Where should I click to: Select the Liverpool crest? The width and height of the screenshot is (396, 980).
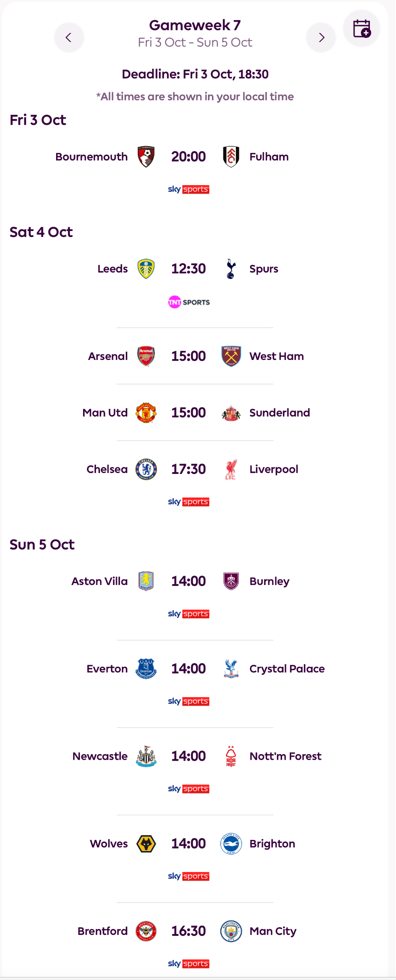tap(231, 470)
